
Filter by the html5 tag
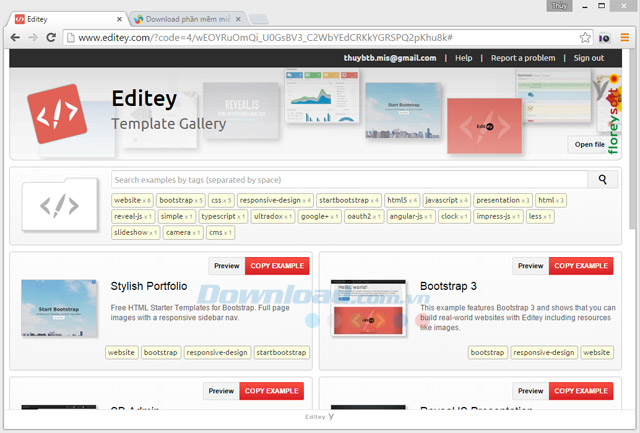(x=402, y=200)
